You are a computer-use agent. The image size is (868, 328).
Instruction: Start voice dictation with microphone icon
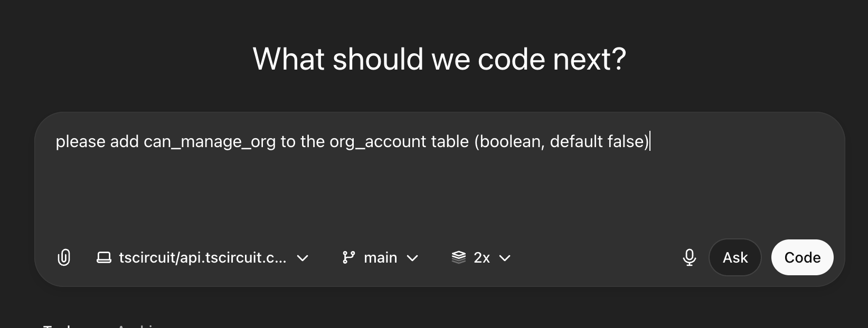(689, 257)
